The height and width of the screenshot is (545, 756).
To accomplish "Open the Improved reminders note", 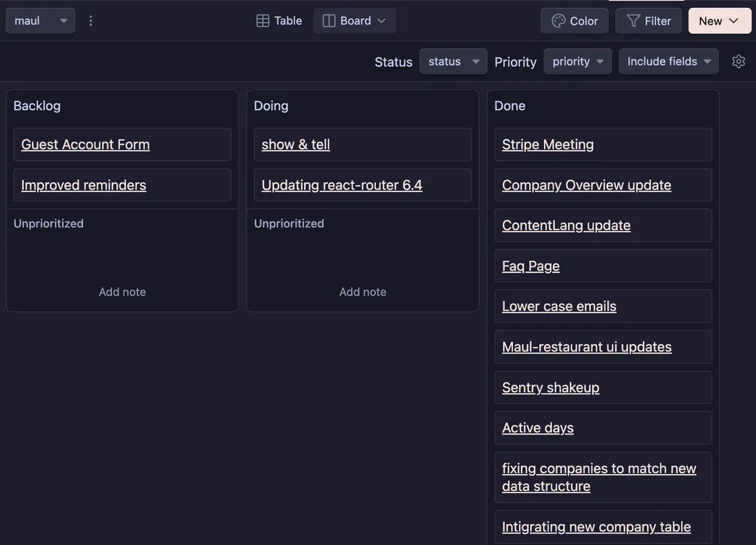I will point(83,185).
